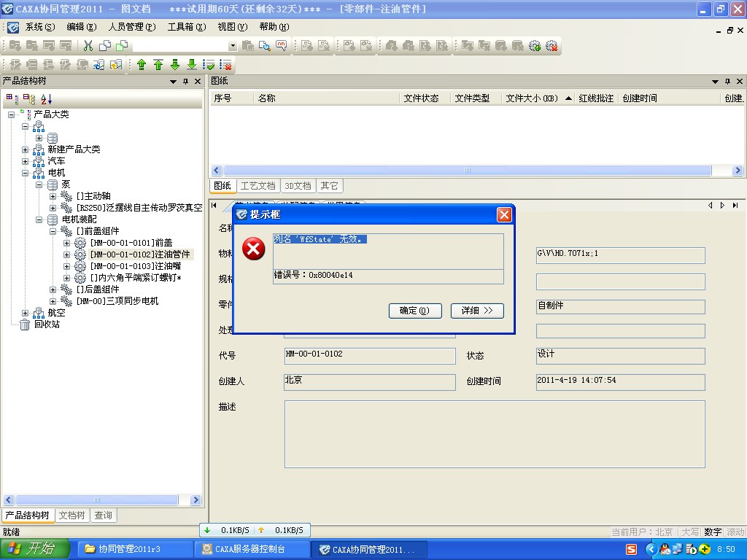Select the 回收站 tree item
747x560 pixels.
point(47,324)
